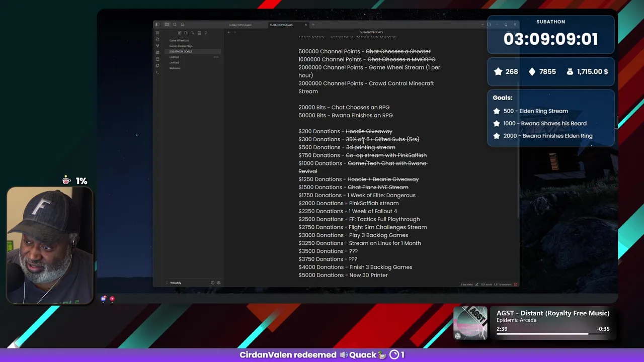
Task: Click the struck-through Hoodie Giveaway text
Action: point(369,131)
